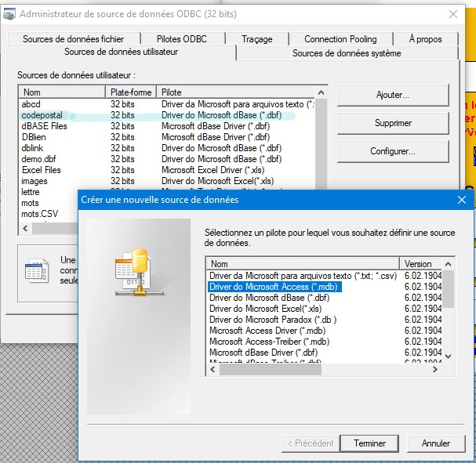Click the ODBC Administrator title bar icon
476x463 pixels.
point(9,14)
